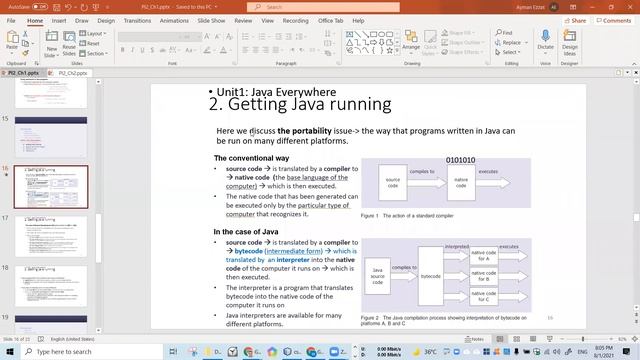This screenshot has height=360, width=640.
Task: Start Slide Show from status bar
Action: tap(550, 339)
